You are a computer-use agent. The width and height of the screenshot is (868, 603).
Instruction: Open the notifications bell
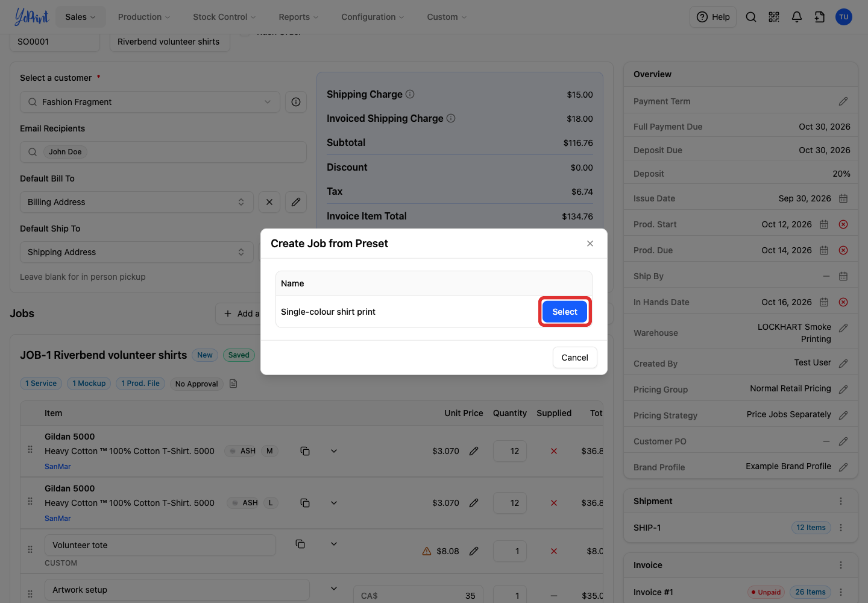click(797, 17)
